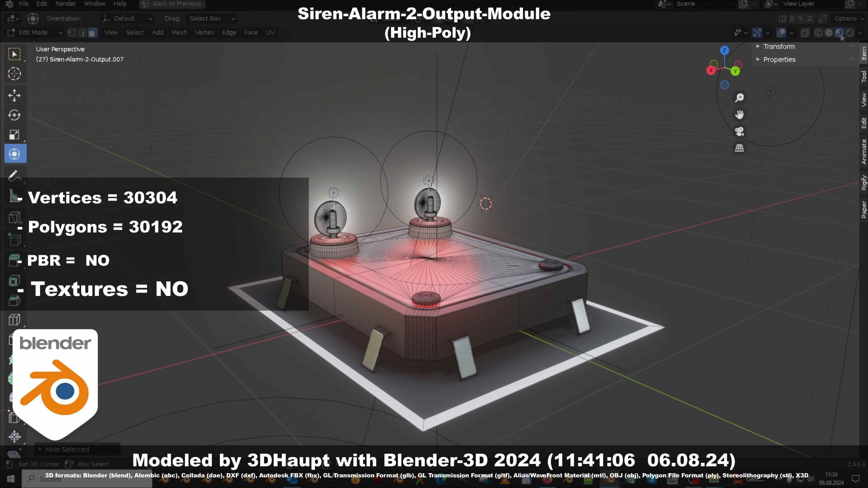Switch to the Tool sidebar tab
Image resolution: width=868 pixels, height=488 pixels.
click(864, 77)
